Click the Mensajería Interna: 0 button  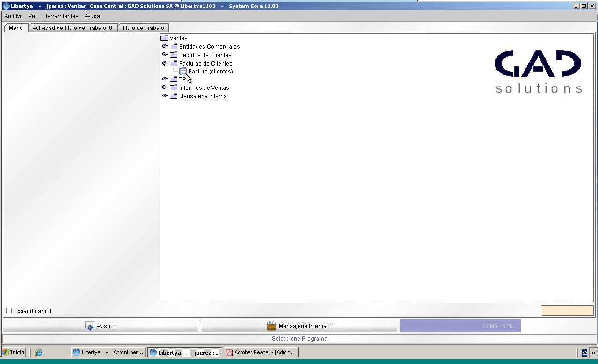pos(299,326)
